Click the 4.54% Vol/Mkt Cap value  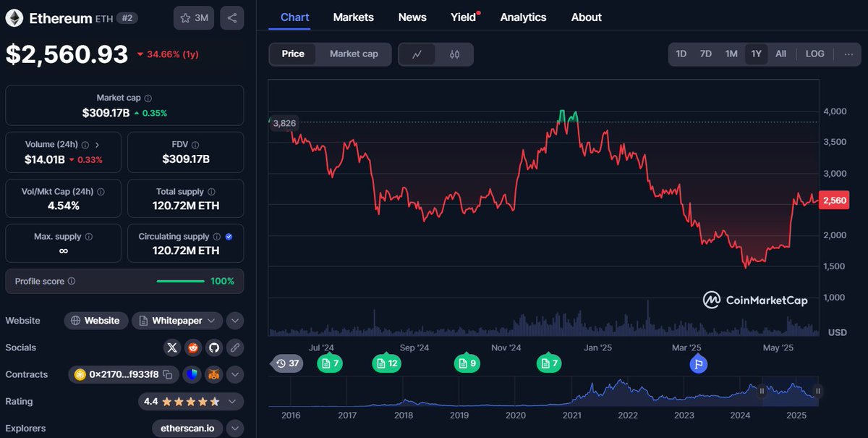(64, 206)
